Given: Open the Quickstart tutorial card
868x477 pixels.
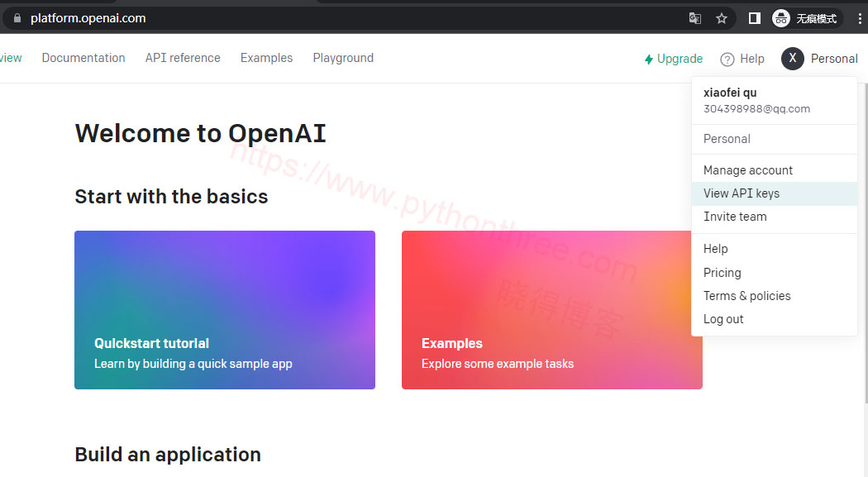Looking at the screenshot, I should coord(225,310).
